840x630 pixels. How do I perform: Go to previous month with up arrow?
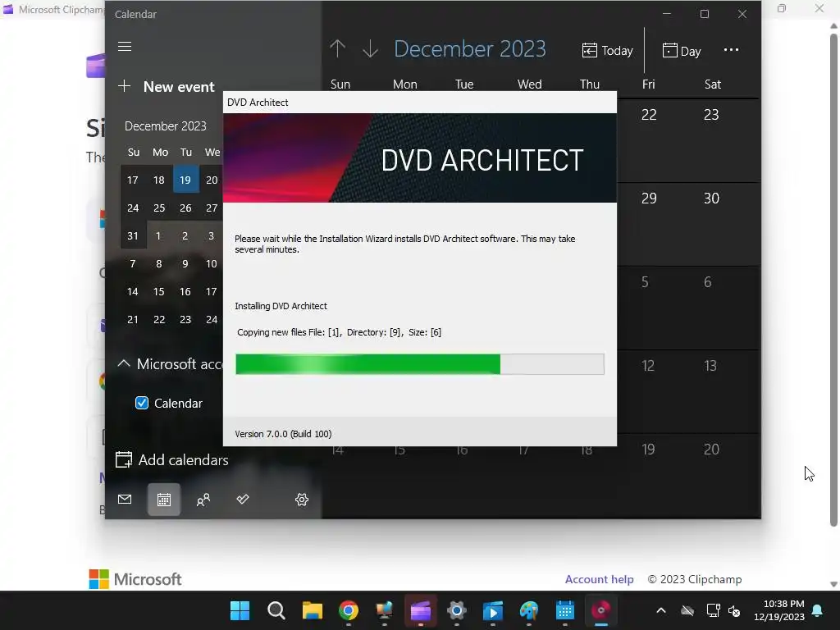(x=337, y=49)
